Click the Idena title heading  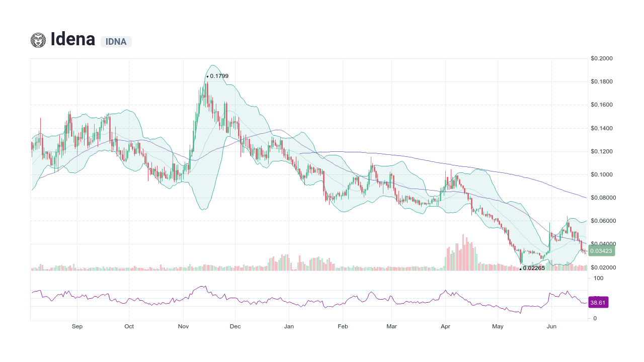tap(73, 39)
